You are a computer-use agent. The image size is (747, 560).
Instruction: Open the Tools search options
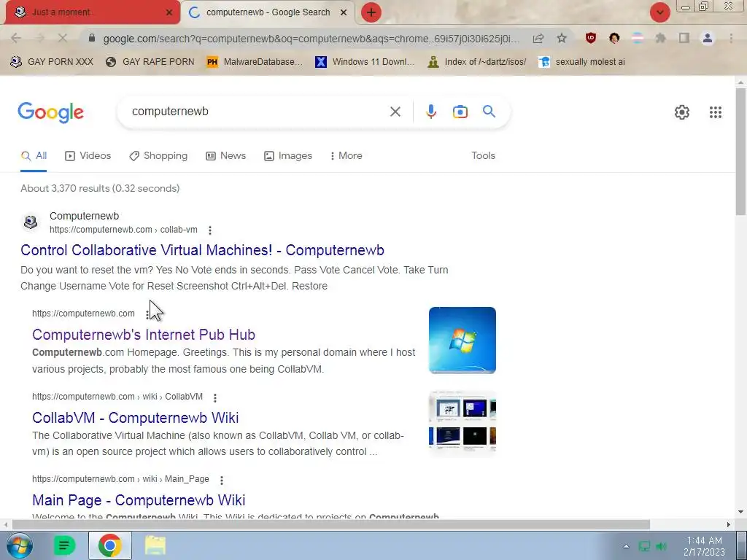point(483,156)
